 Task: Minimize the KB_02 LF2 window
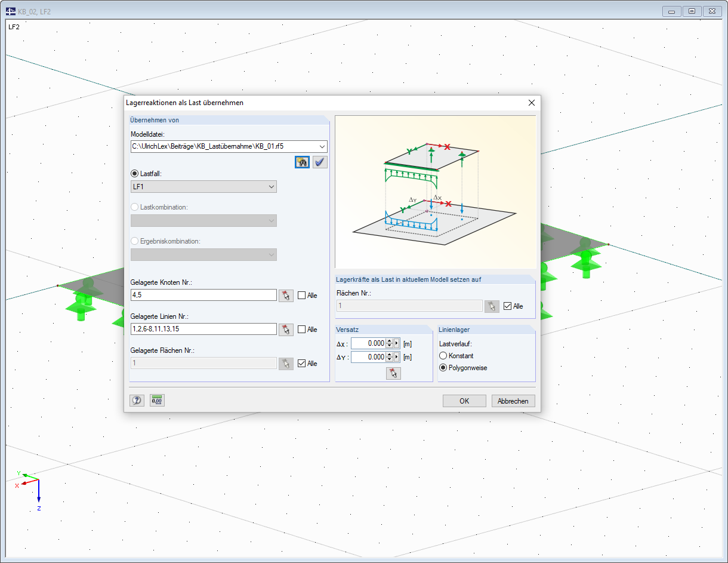coord(671,11)
